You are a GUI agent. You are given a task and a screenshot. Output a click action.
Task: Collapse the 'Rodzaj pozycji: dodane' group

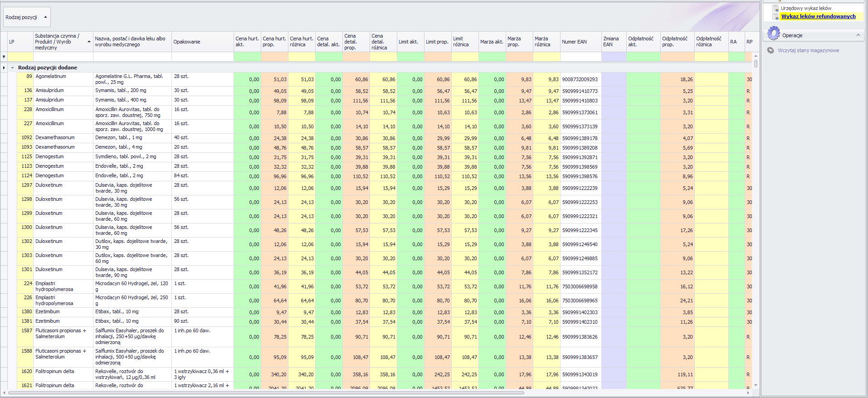point(13,68)
